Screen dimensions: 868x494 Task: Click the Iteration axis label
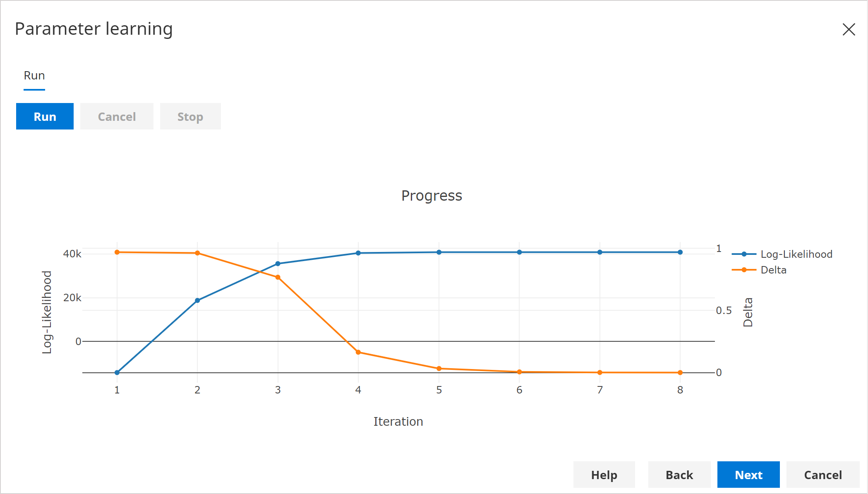click(x=398, y=422)
